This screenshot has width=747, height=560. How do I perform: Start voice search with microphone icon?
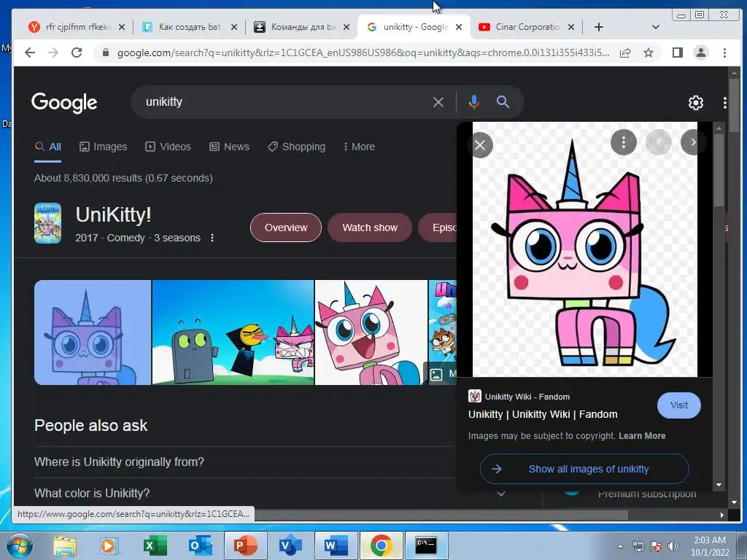pos(473,102)
